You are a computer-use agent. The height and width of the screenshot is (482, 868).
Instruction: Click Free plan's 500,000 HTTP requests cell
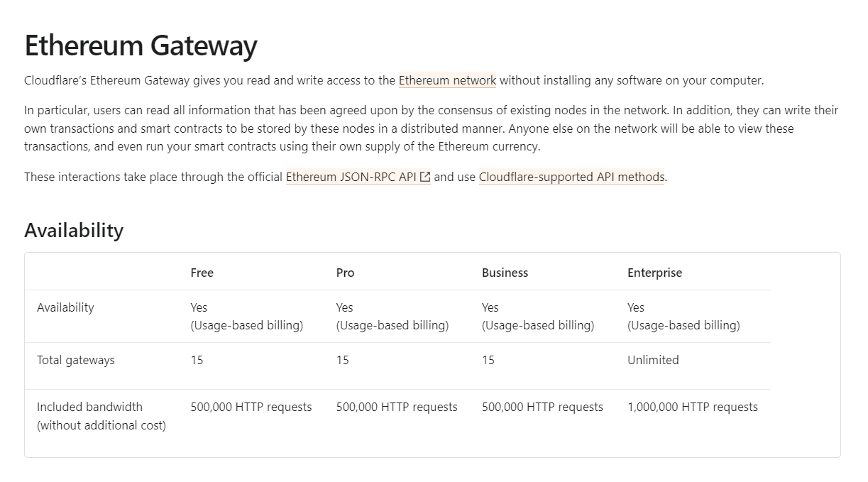click(251, 407)
